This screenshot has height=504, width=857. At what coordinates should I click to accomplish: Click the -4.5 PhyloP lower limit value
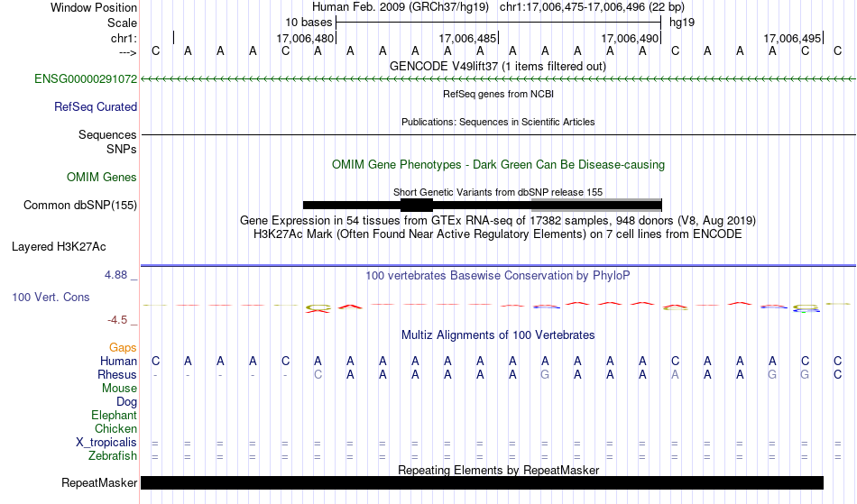tap(117, 320)
